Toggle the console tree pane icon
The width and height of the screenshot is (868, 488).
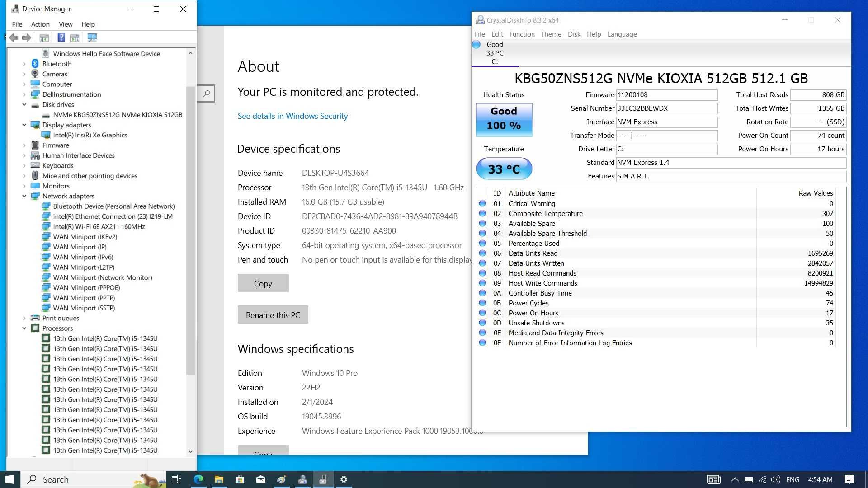44,38
